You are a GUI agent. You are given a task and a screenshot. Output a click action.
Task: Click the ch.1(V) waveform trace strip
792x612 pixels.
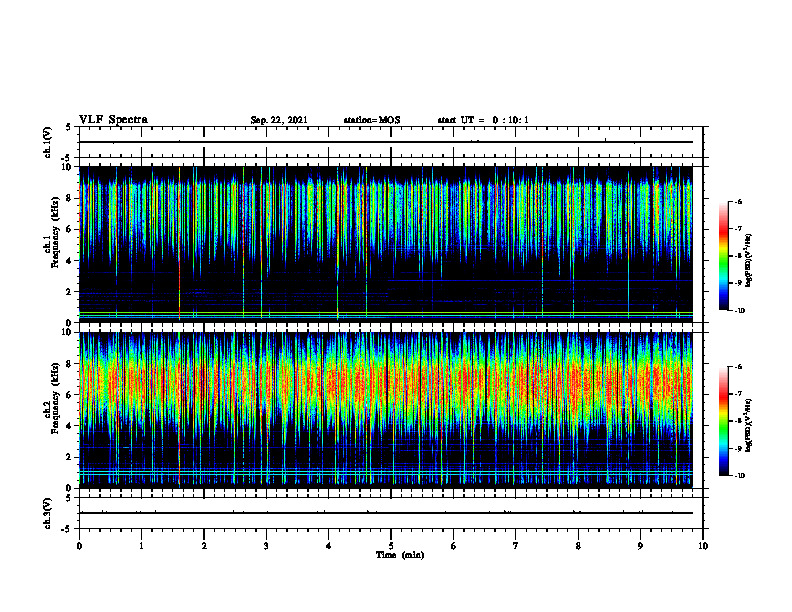coord(391,142)
